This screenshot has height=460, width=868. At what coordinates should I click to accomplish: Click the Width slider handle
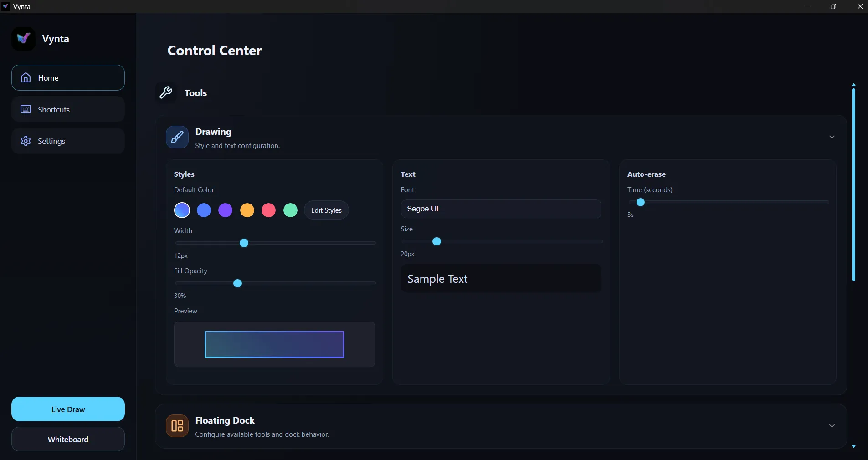pos(244,243)
